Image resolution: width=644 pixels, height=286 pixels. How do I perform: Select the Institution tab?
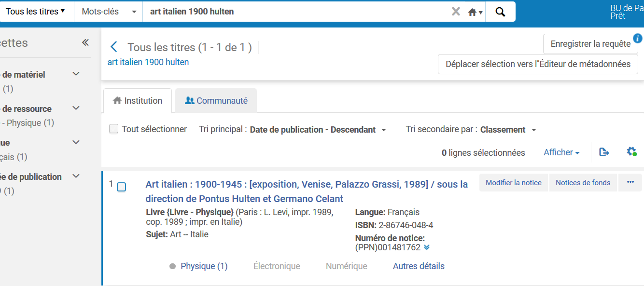137,101
